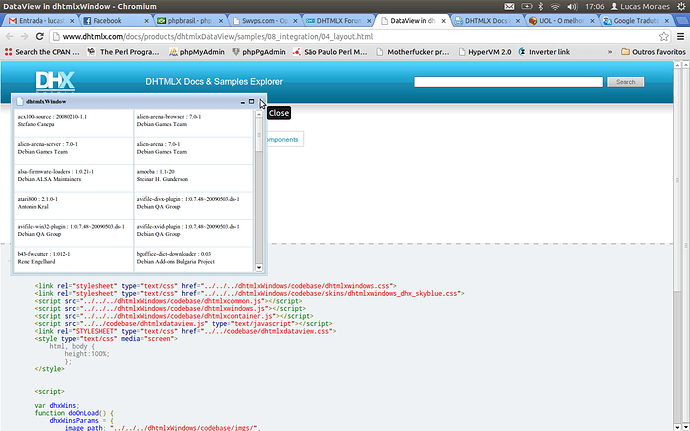Switch to the DHTMLX Forum tab
Image resolution: width=690 pixels, height=431 pixels.
point(338,21)
